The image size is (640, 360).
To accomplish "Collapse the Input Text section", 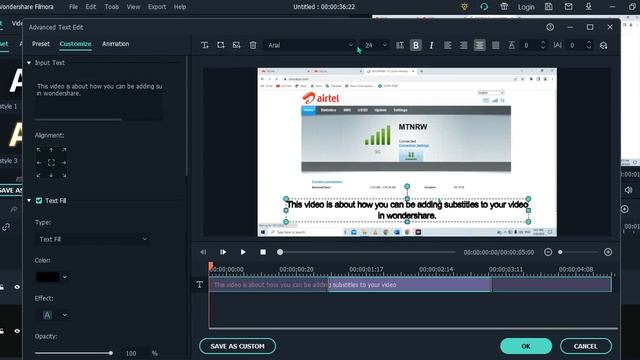I will (x=29, y=63).
